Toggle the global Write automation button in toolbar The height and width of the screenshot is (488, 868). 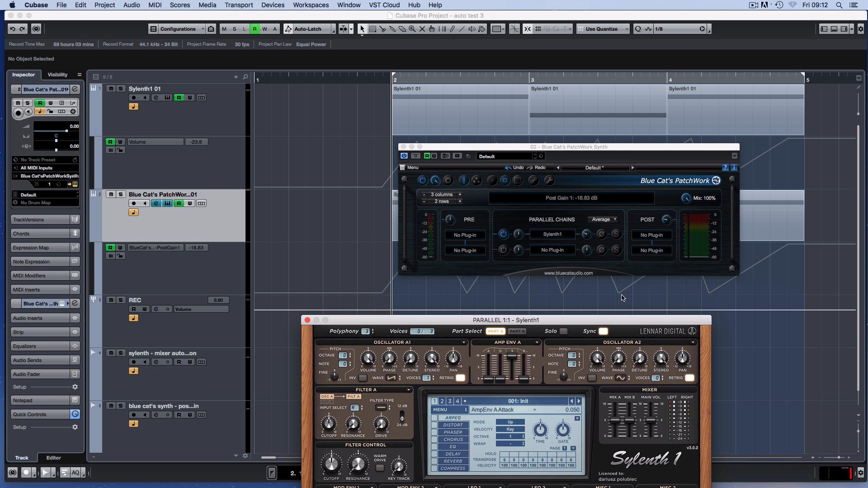click(265, 29)
